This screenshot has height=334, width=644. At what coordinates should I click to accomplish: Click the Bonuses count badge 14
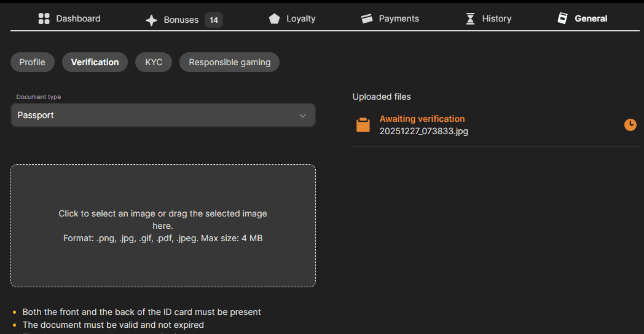pyautogui.click(x=213, y=20)
